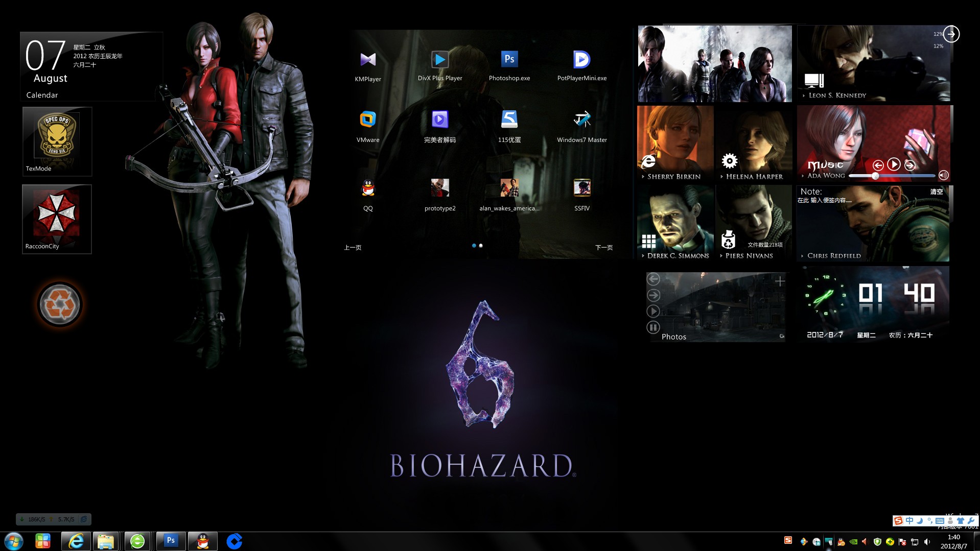The image size is (980, 551).
Task: Click the analog clock widget
Action: click(x=826, y=296)
